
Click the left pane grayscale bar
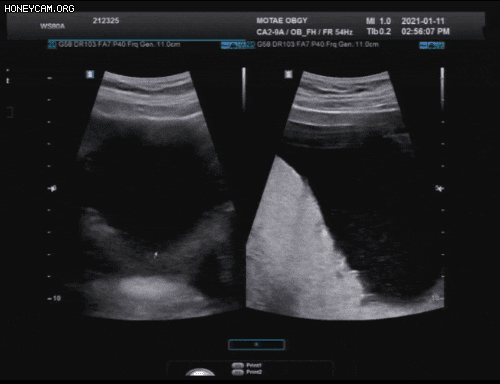pos(244,89)
